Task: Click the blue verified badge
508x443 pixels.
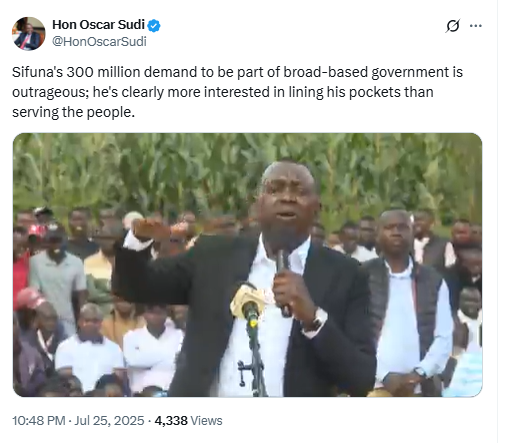Action: (x=154, y=26)
